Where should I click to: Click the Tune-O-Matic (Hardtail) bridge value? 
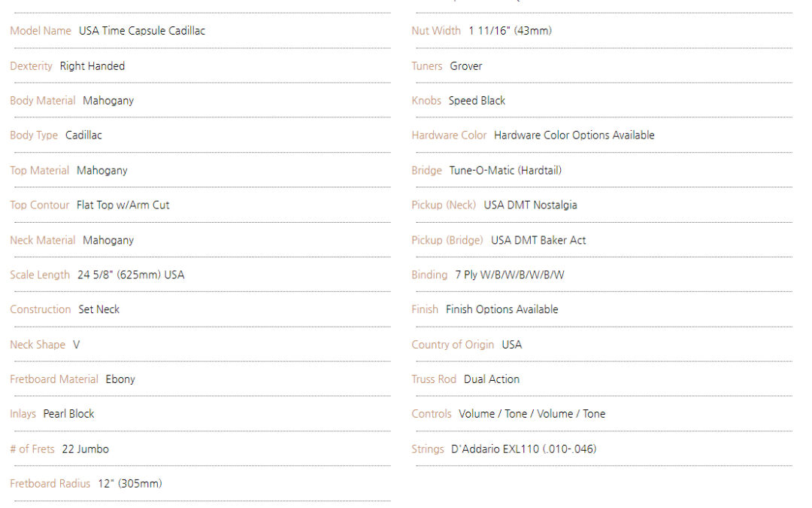click(x=505, y=170)
